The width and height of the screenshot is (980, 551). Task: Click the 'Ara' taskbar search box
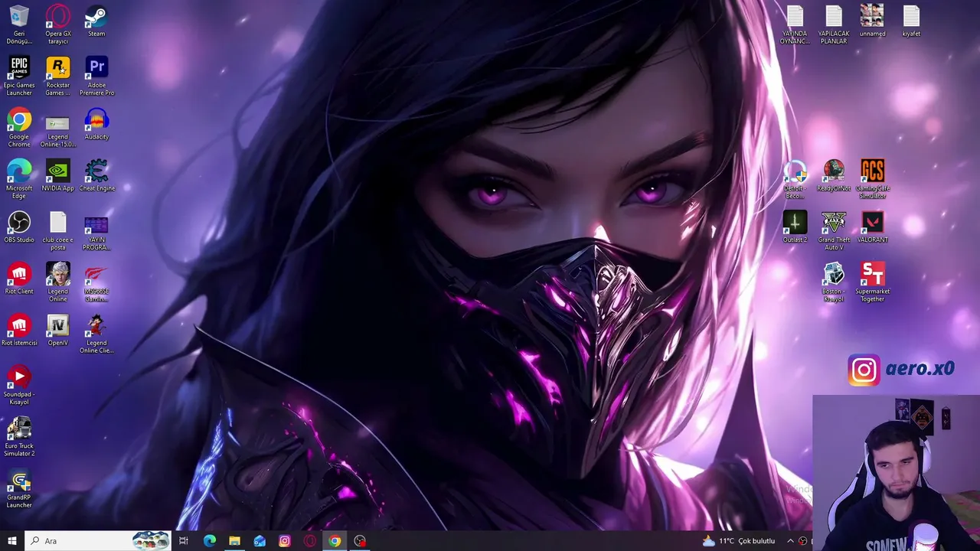coord(100,541)
